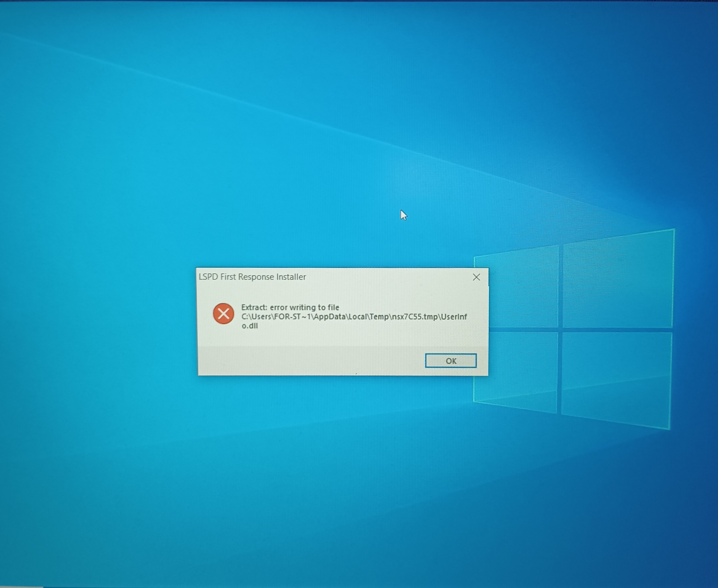The height and width of the screenshot is (588, 718).
Task: Click the word 'Installer' in the dialog title
Action: (x=291, y=277)
